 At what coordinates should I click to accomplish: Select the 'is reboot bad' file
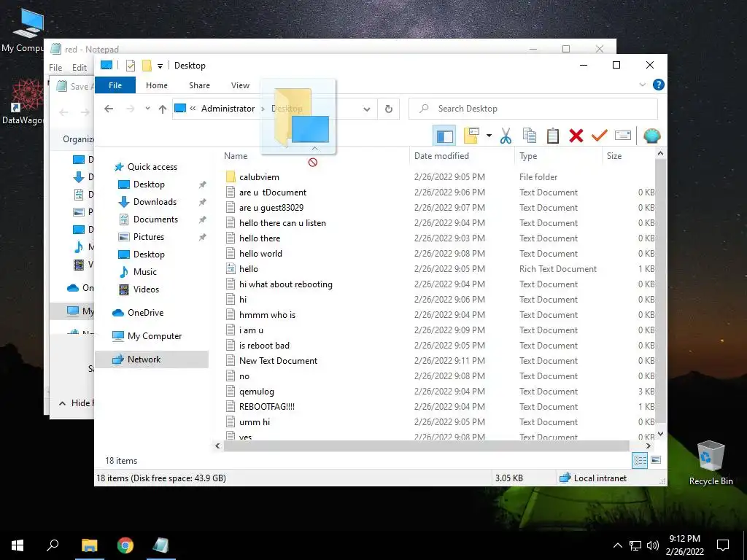click(264, 346)
